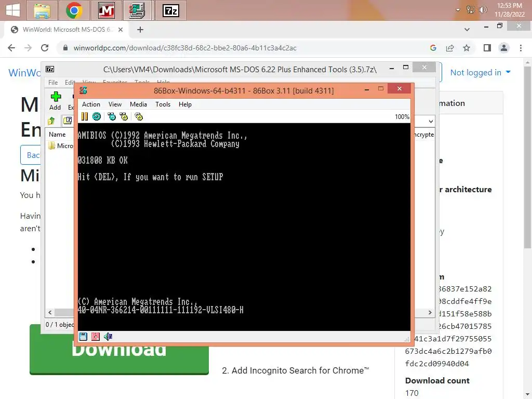Open the Help menu in 86Box

[185, 104]
